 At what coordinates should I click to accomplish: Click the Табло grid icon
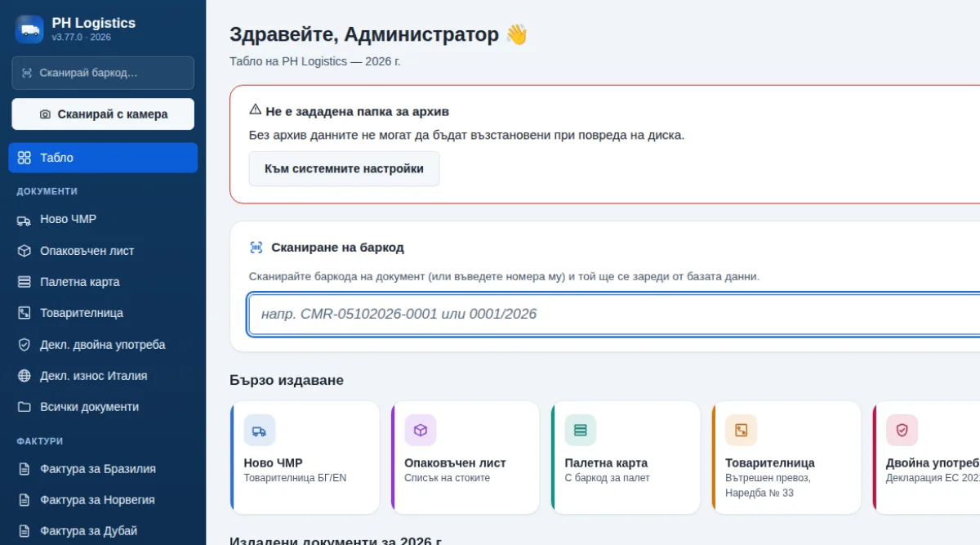[x=24, y=158]
